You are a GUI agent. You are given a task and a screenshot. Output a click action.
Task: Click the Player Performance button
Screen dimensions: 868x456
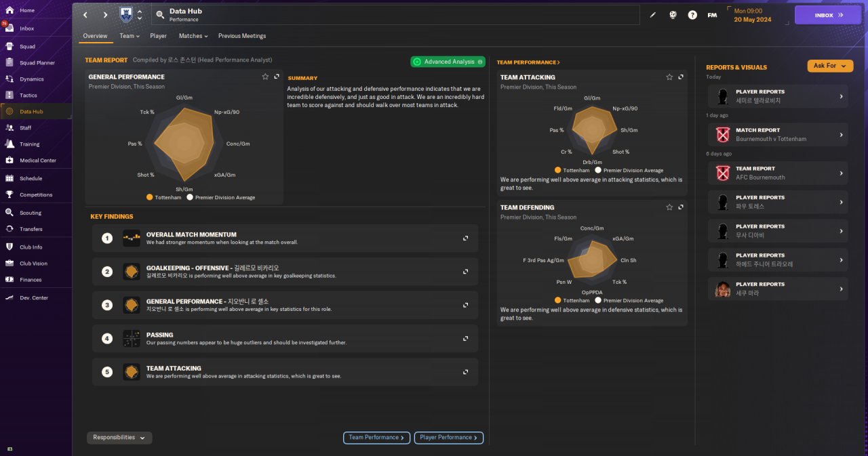point(448,438)
